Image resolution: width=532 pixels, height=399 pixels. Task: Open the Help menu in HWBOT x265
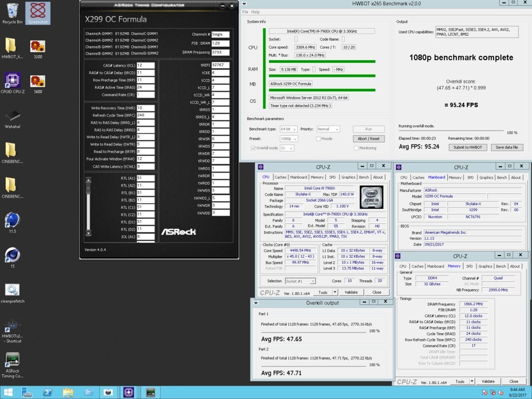[x=256, y=12]
